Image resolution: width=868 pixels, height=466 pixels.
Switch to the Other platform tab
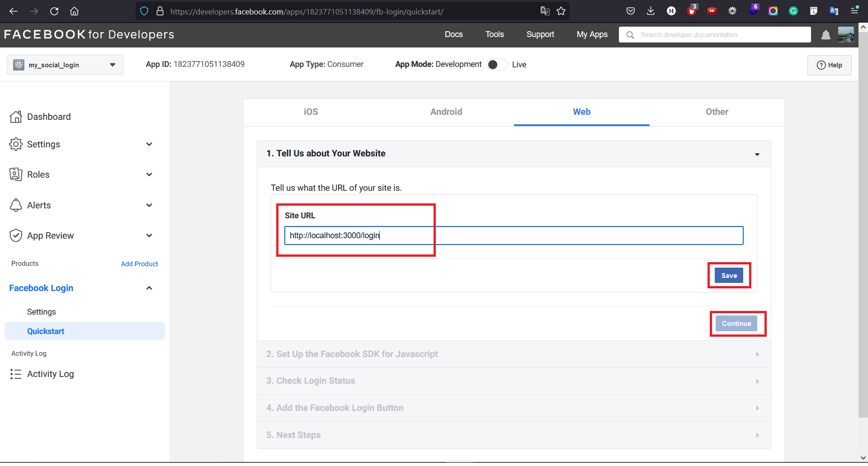point(717,112)
